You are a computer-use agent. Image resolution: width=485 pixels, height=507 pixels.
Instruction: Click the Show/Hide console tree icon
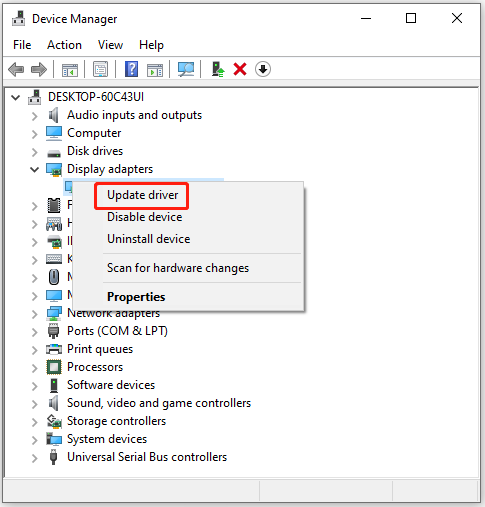coord(70,70)
